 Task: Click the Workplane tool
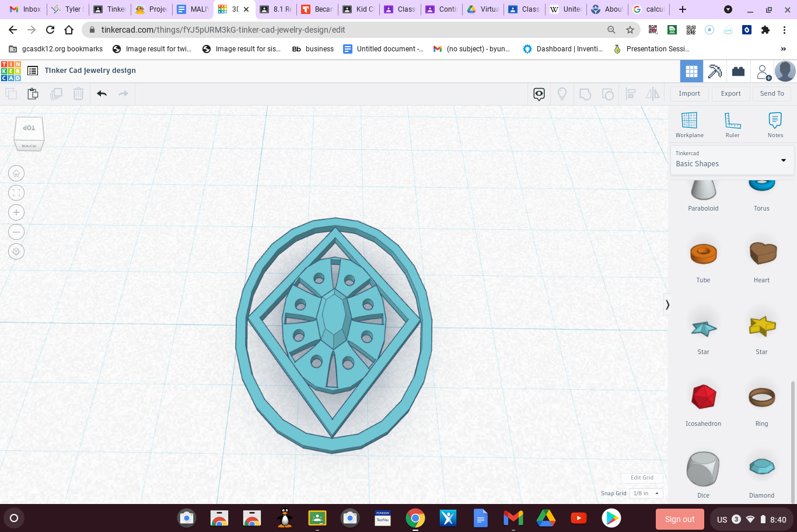(690, 124)
